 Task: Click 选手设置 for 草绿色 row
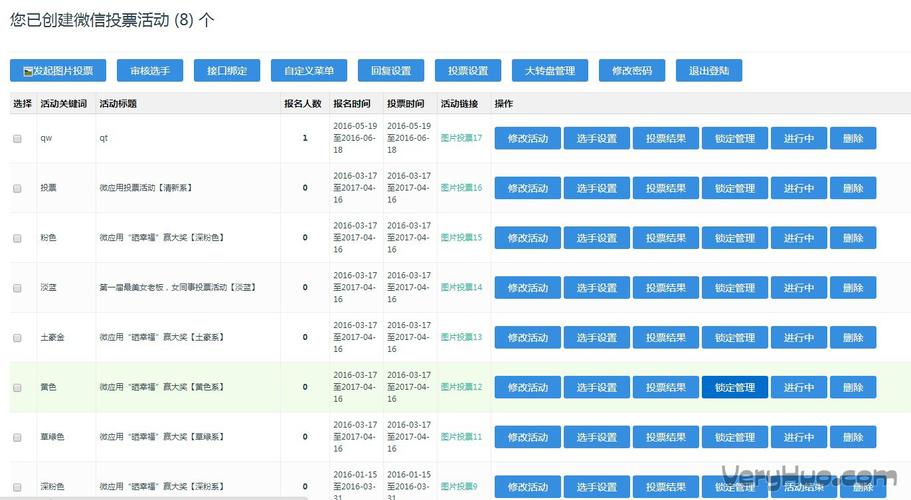click(597, 437)
